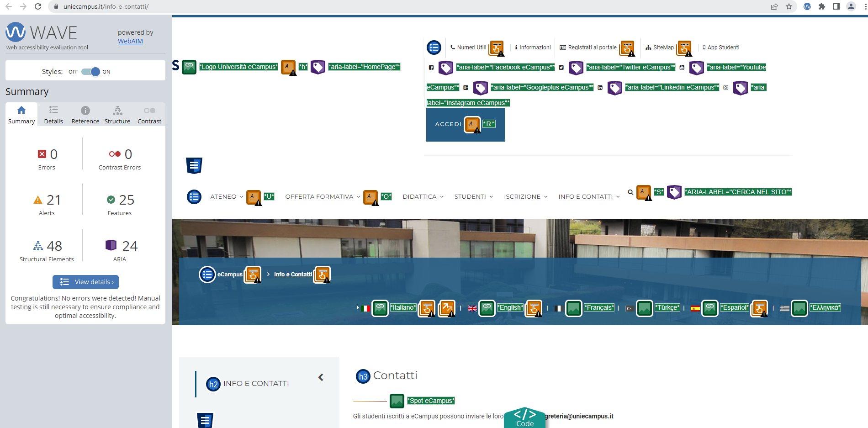Expand the STUDENTI dropdown
The width and height of the screenshot is (868, 428).
[474, 197]
